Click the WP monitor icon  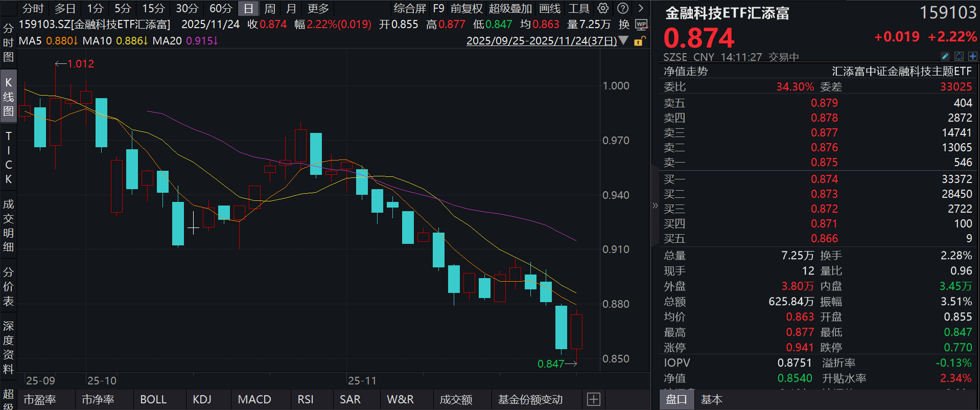click(641, 25)
